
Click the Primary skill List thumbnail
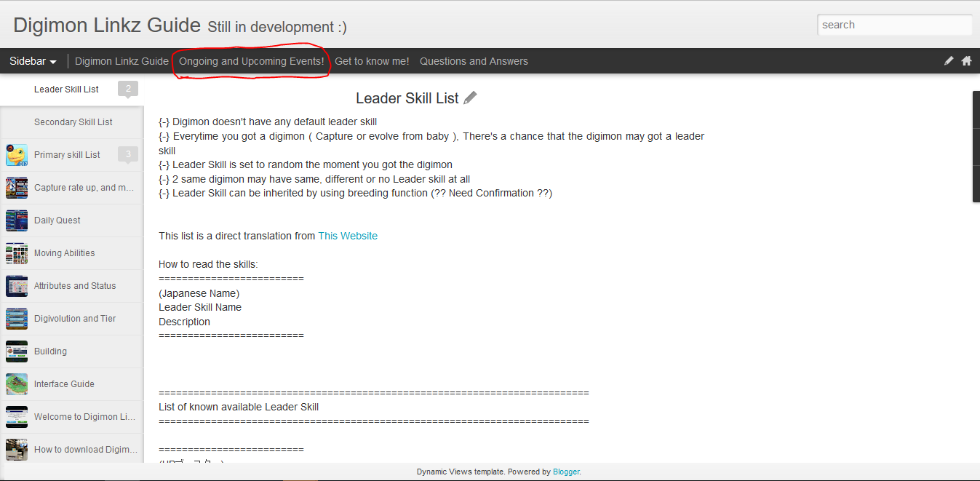coord(17,155)
